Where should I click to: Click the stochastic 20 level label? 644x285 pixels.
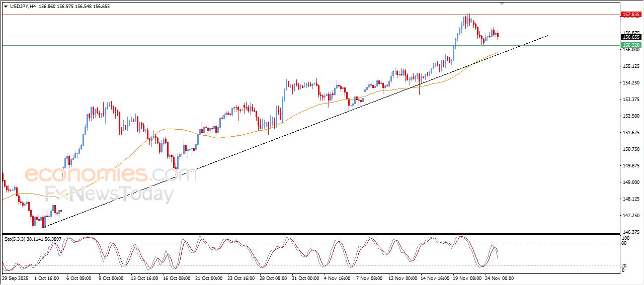pyautogui.click(x=625, y=265)
